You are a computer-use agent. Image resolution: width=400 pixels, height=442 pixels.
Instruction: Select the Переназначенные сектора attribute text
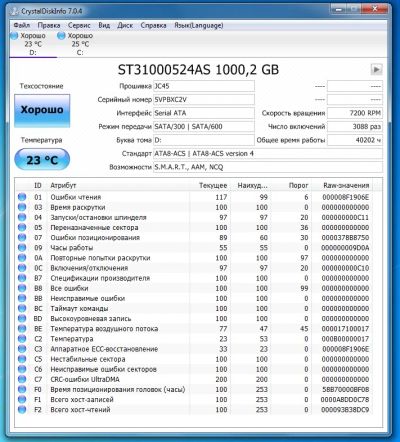[x=94, y=227]
